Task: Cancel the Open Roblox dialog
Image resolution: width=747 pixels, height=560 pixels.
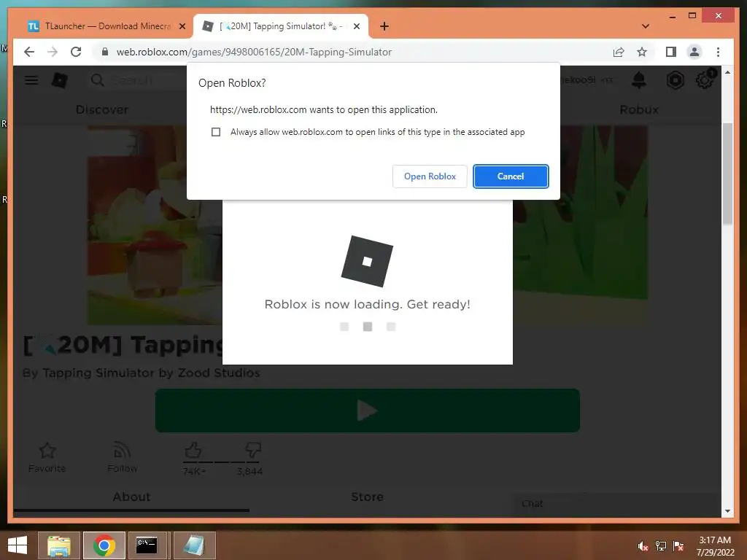Action: [x=511, y=176]
